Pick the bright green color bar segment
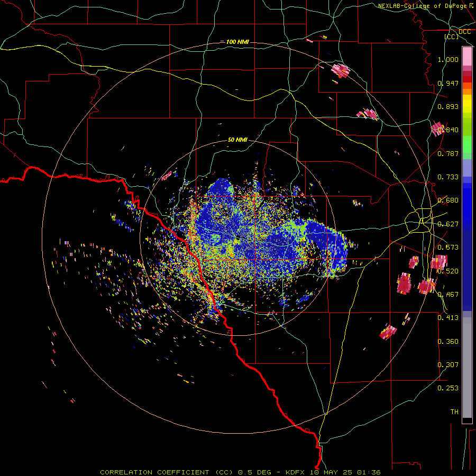The image size is (476, 476). (x=467, y=145)
